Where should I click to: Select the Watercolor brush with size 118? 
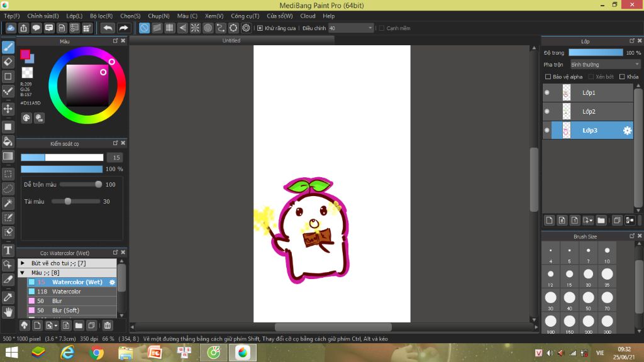click(72, 292)
